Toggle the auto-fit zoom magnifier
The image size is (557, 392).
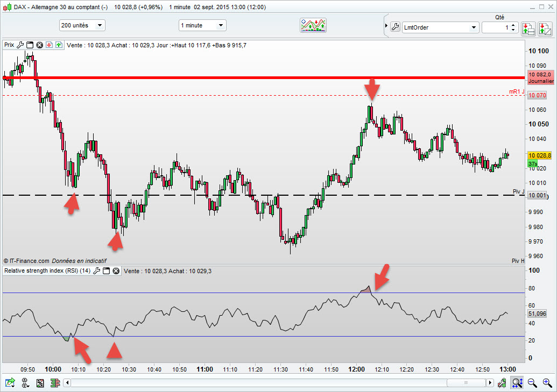point(517,382)
